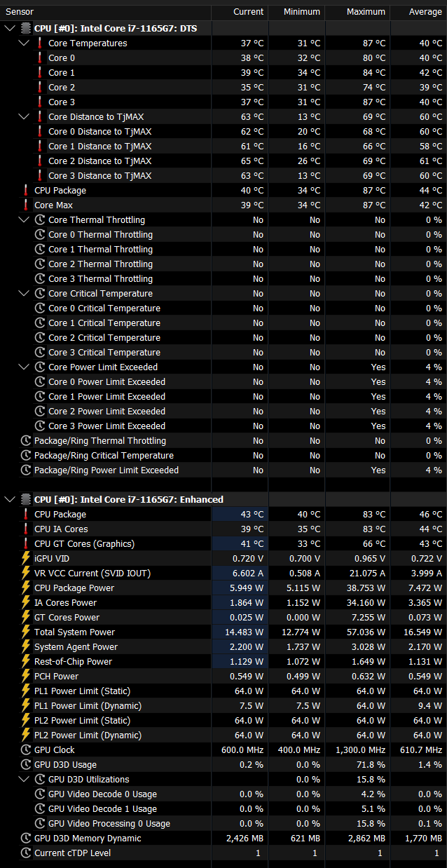Click the 21.075 A maximum current value
The image size is (447, 868).
(x=367, y=573)
